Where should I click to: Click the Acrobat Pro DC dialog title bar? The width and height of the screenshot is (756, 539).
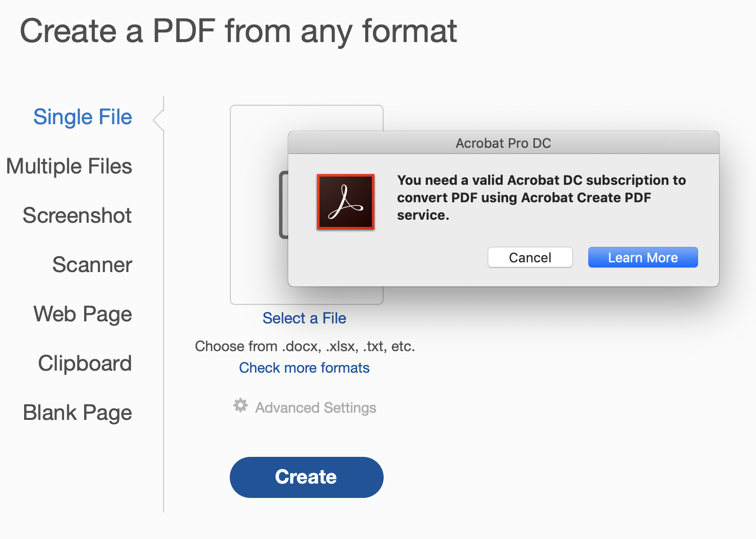pos(503,143)
